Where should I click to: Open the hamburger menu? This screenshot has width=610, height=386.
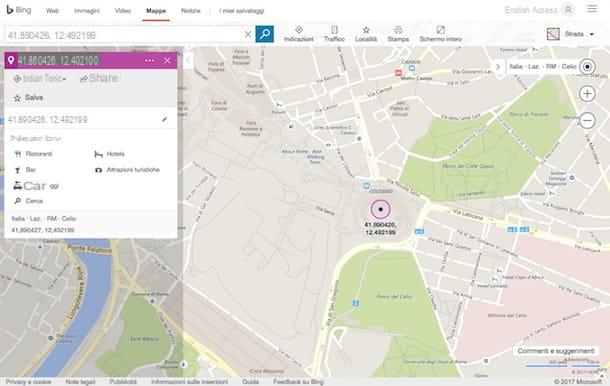(592, 9)
